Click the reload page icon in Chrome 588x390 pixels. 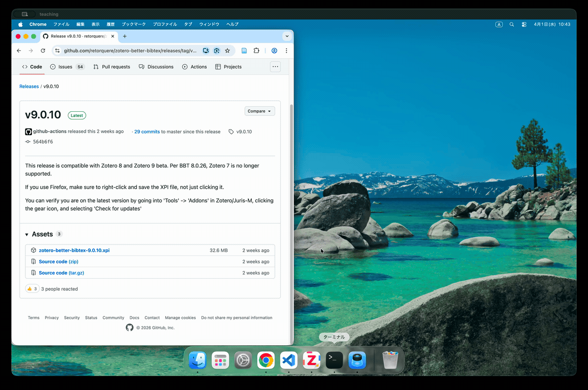point(43,50)
